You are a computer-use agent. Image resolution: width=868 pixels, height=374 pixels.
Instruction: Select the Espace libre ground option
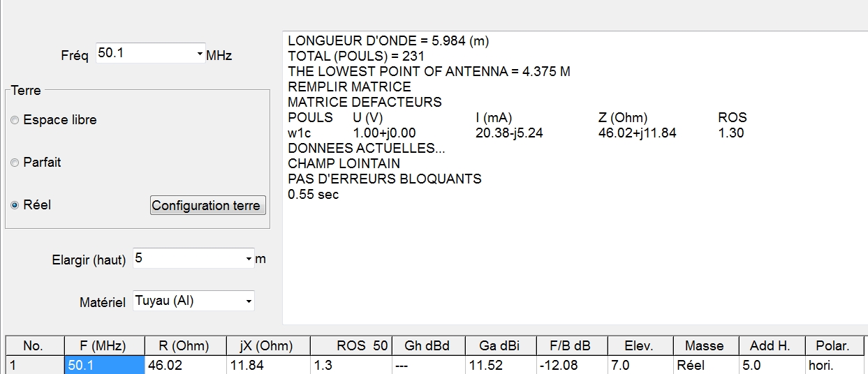[53, 120]
